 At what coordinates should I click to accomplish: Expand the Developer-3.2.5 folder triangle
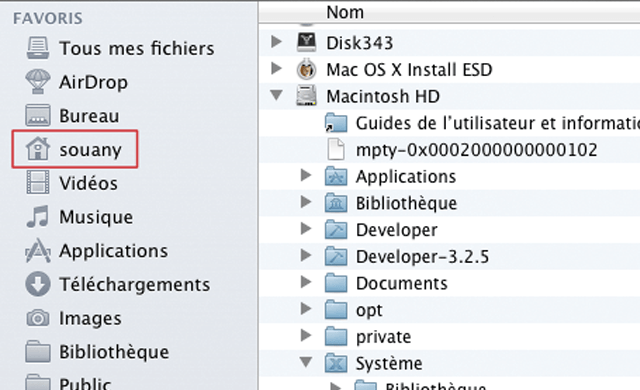pyautogui.click(x=306, y=255)
